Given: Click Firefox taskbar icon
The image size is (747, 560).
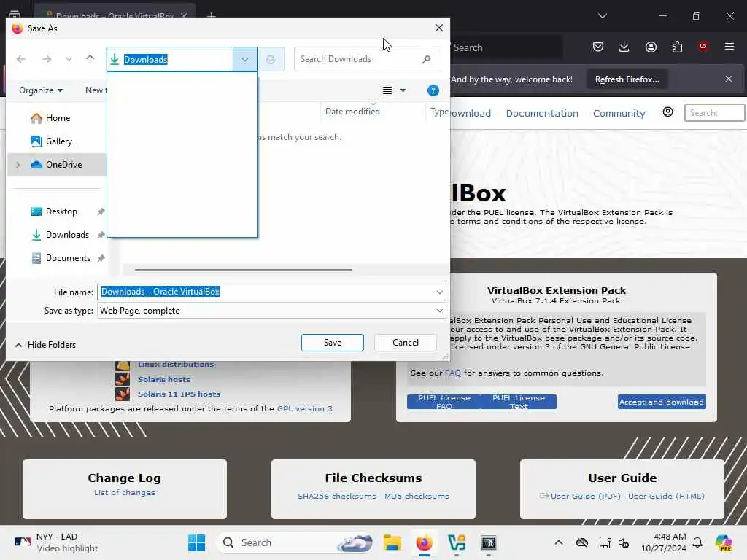Looking at the screenshot, I should point(424,542).
